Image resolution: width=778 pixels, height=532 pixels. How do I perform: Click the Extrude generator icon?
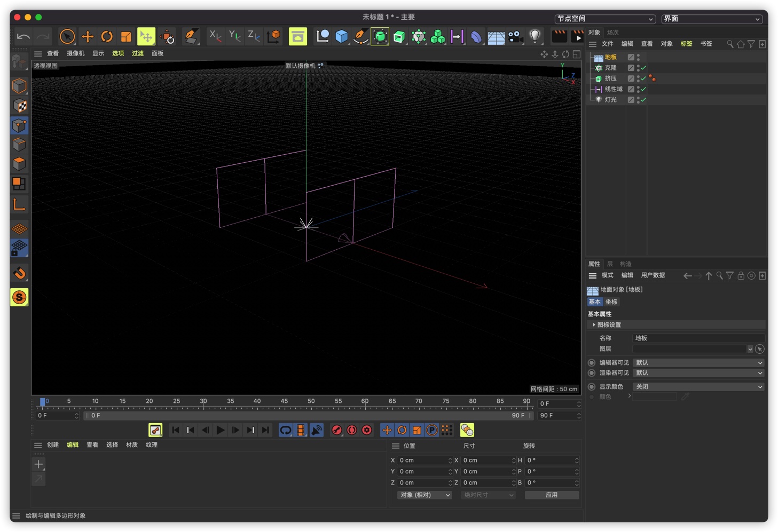(399, 36)
